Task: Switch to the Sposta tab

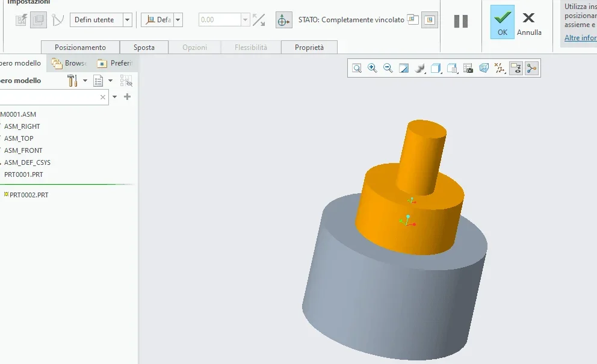Action: coord(144,48)
